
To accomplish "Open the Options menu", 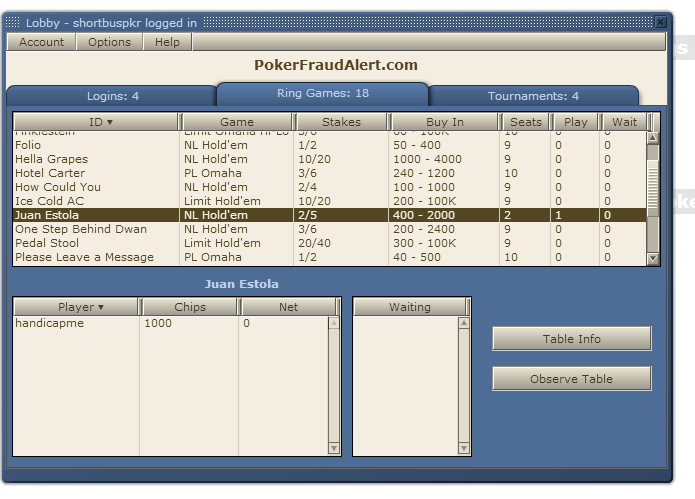I will coord(109,42).
